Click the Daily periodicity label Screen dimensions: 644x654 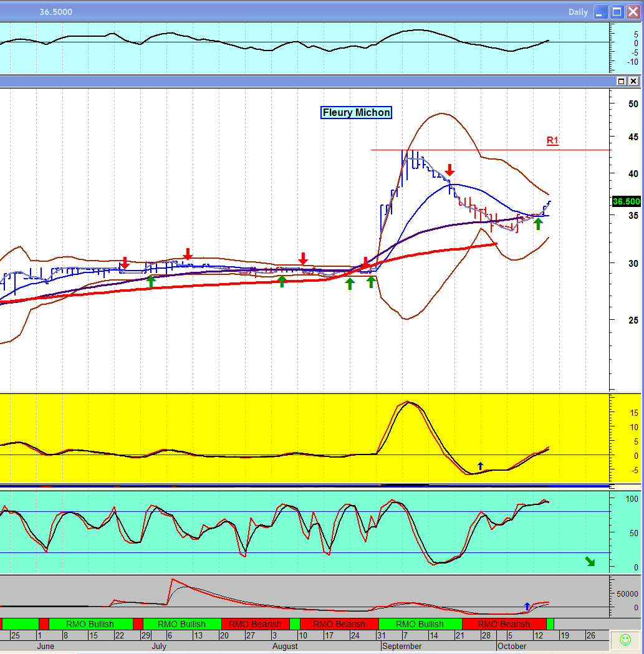[578, 12]
